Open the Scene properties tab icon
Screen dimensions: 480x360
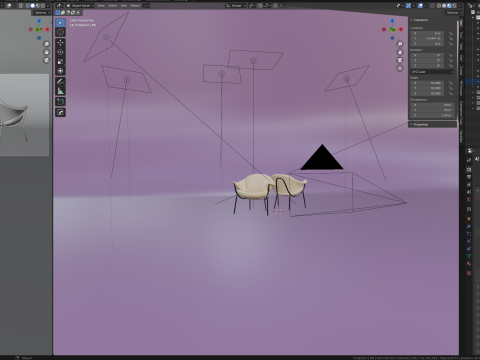[469, 191]
